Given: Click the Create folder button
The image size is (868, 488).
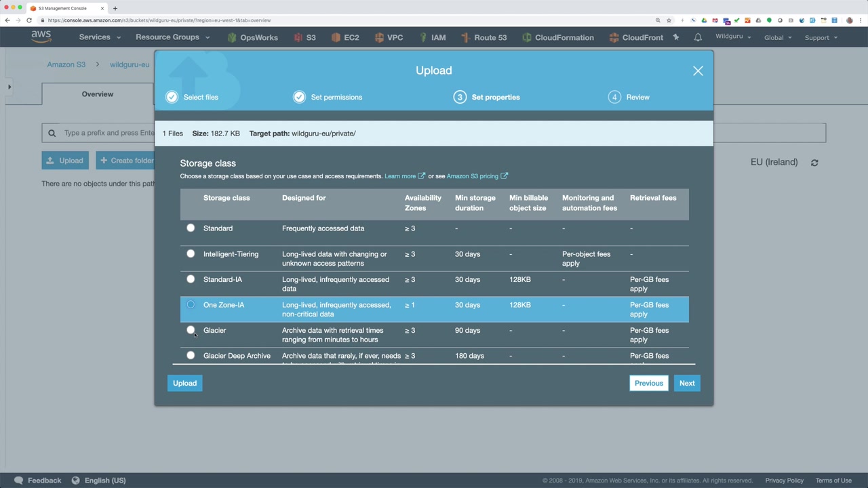Looking at the screenshot, I should click(x=126, y=161).
